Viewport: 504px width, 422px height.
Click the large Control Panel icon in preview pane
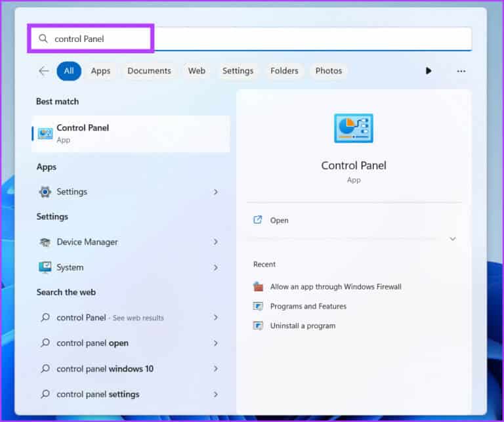pos(354,128)
